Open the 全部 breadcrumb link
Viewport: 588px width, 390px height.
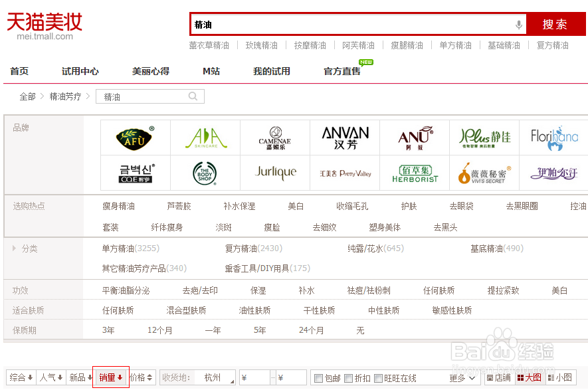[x=27, y=97]
